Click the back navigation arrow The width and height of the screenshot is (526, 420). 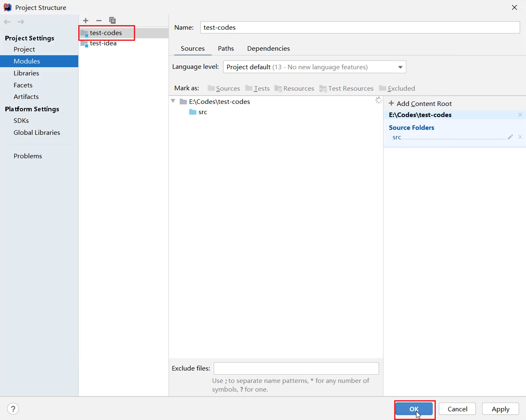pos(7,22)
